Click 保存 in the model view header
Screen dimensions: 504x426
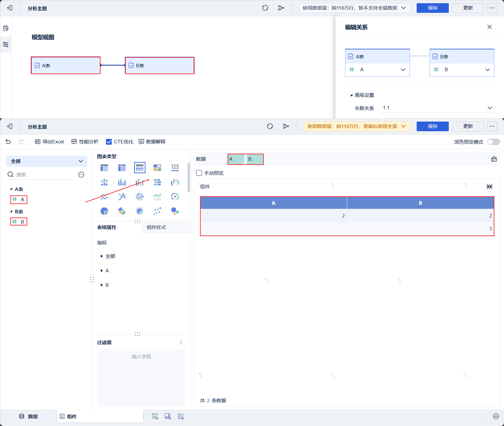(x=433, y=8)
